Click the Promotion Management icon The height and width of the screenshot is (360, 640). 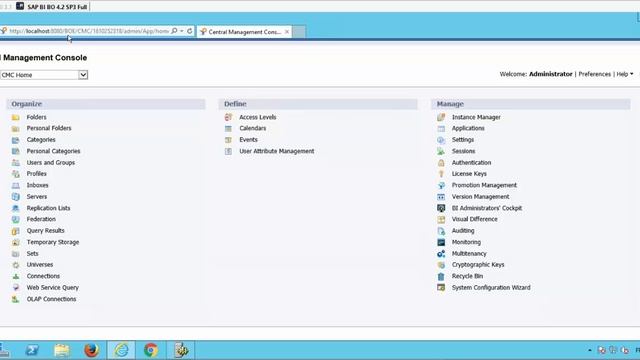pos(441,185)
